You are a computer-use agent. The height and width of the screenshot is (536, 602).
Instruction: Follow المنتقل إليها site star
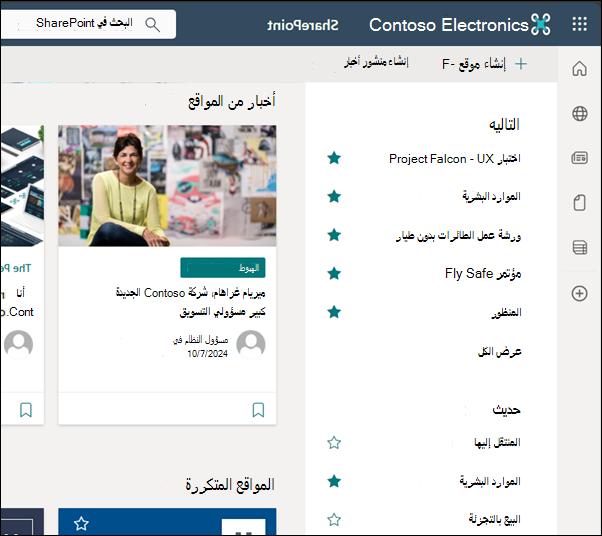[x=334, y=443]
